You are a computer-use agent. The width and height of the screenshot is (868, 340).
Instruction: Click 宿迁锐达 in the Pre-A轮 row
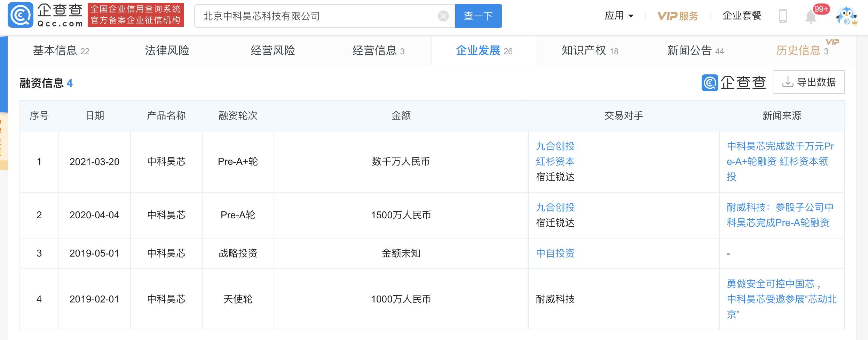[555, 223]
